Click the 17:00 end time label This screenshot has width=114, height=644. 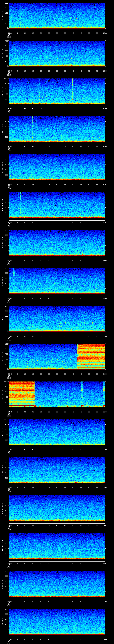[105, 109]
